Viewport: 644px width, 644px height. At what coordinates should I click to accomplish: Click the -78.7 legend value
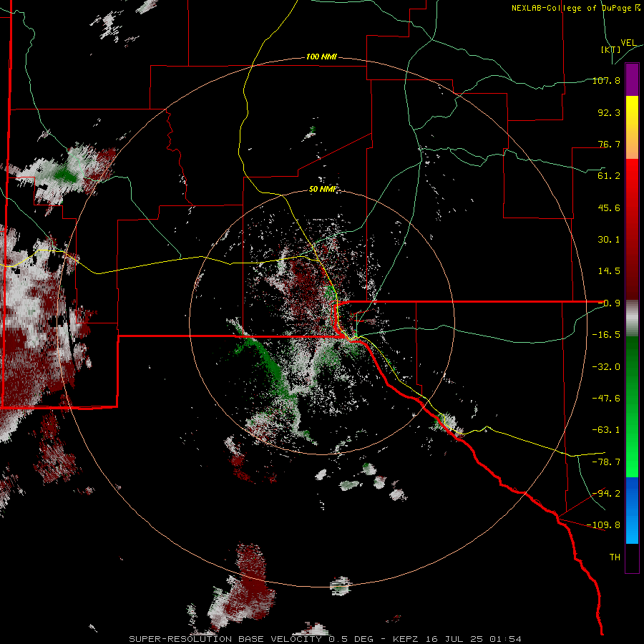606,462
